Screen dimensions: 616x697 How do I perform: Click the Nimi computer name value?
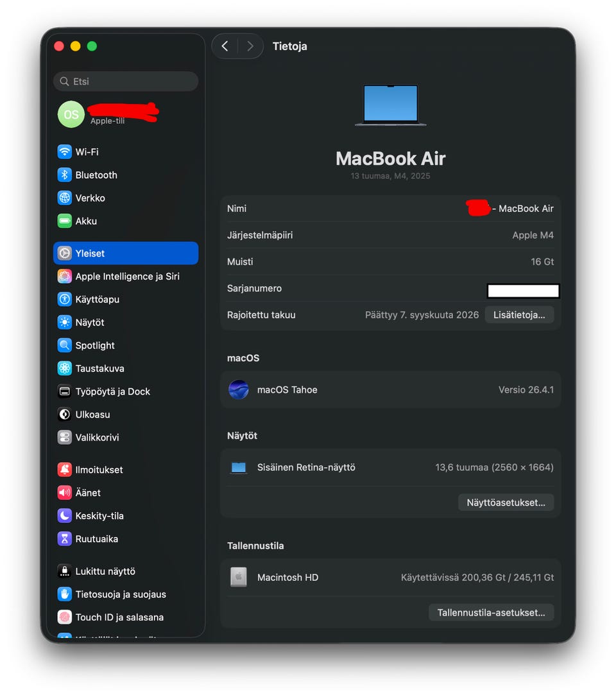tap(509, 209)
